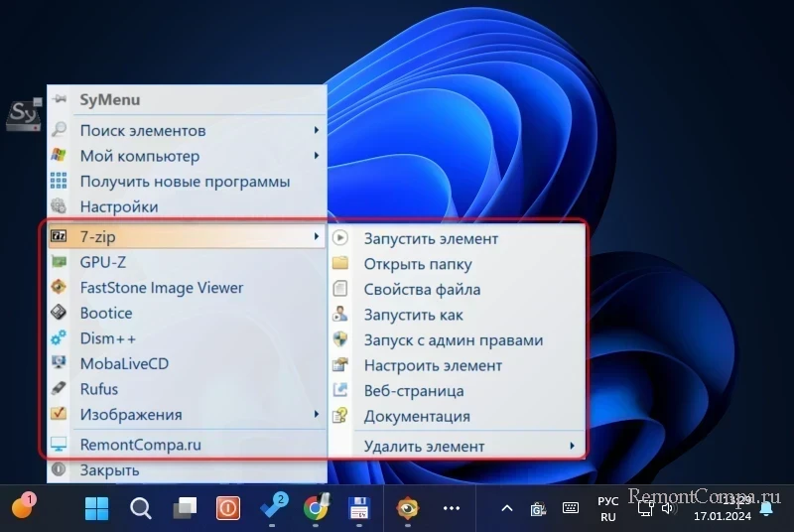Open MobaLiveCD entry
Image resolution: width=794 pixels, height=532 pixels.
(124, 363)
